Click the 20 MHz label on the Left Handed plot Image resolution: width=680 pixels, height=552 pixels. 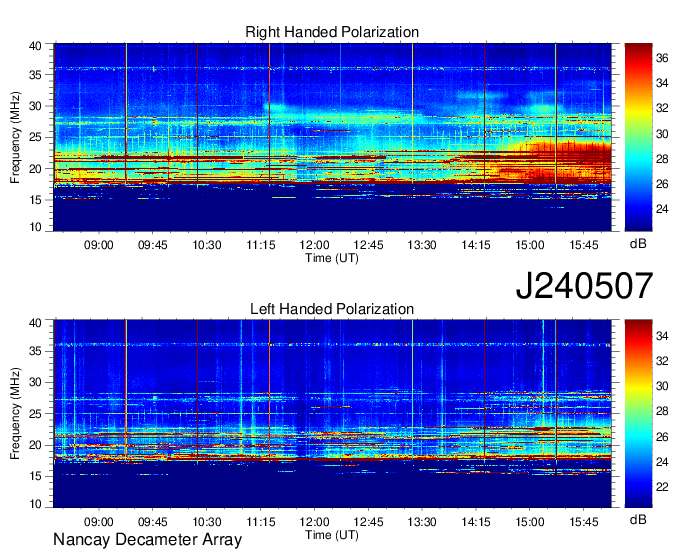(35, 445)
